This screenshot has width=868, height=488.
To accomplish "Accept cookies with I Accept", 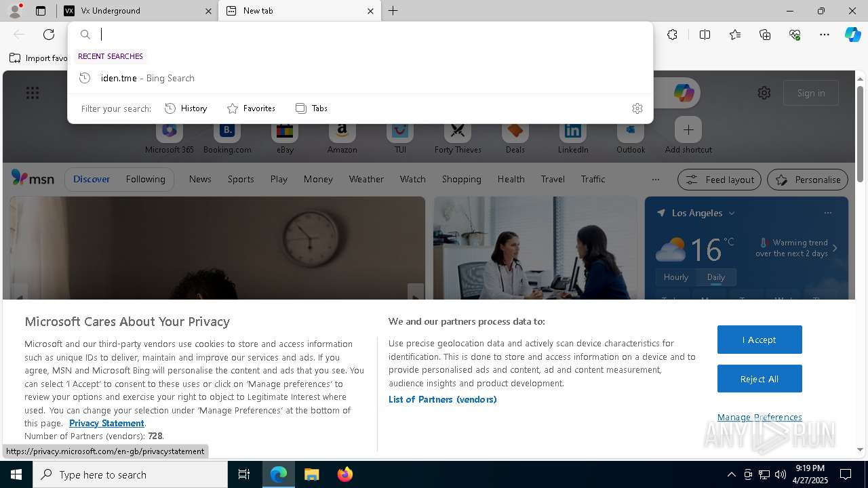I will (x=759, y=340).
